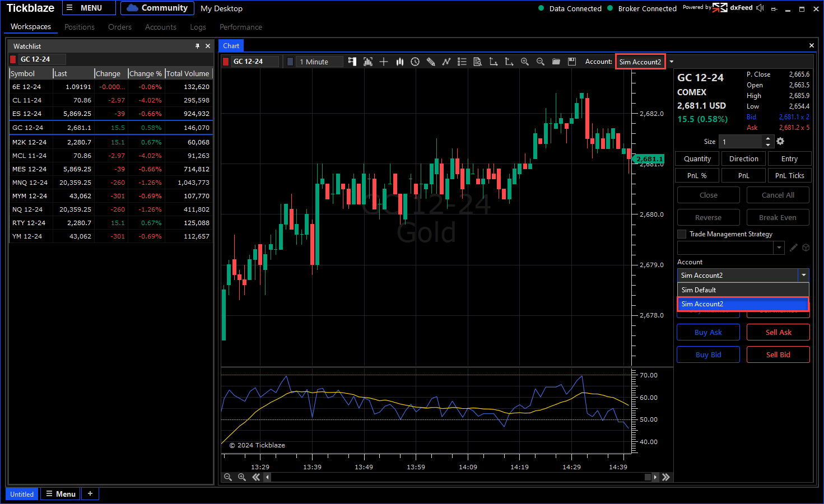Jump to latest bar with double right arrows
This screenshot has height=504, width=824.
tap(666, 477)
